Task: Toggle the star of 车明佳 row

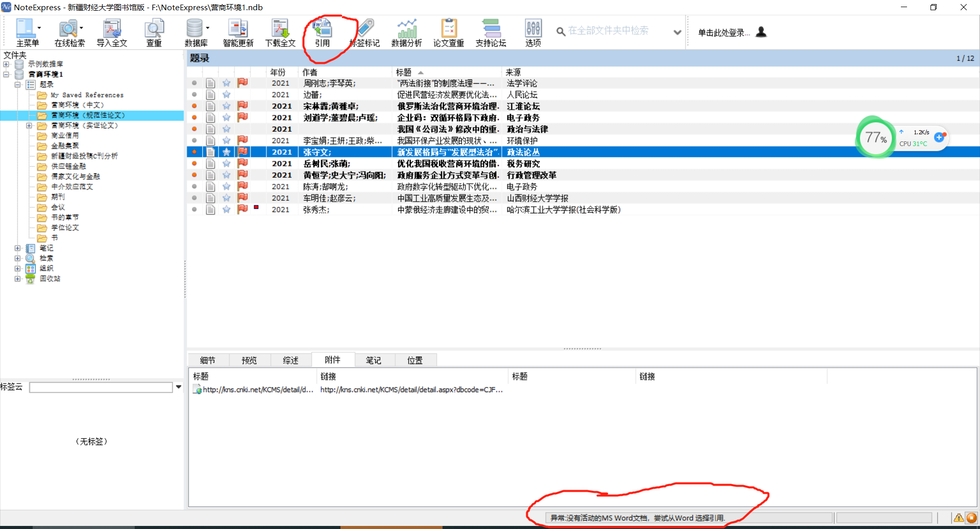Action: (227, 198)
